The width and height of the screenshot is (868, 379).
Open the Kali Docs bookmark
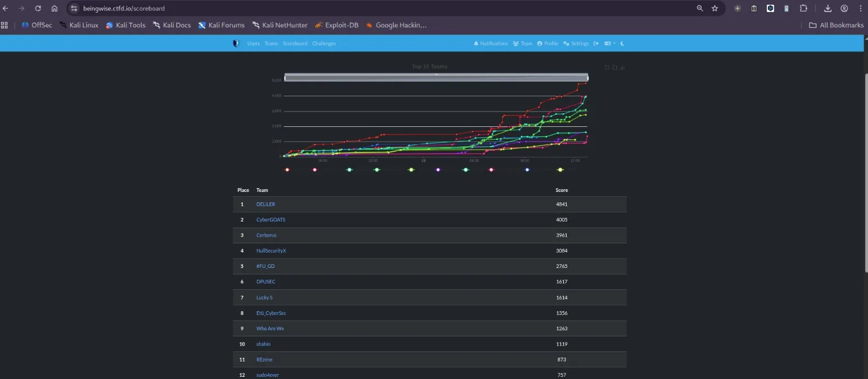pos(172,25)
